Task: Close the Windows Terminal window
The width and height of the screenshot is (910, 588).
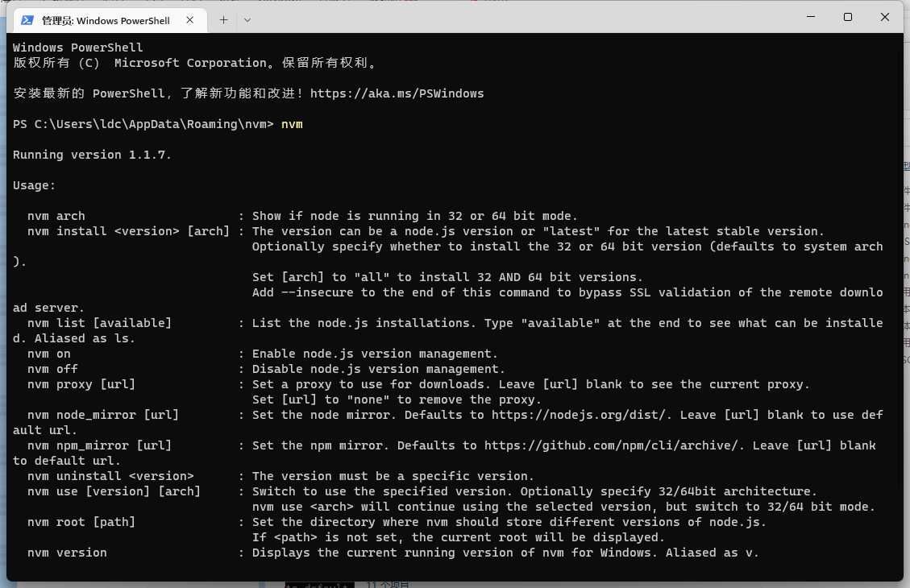Action: tap(885, 17)
